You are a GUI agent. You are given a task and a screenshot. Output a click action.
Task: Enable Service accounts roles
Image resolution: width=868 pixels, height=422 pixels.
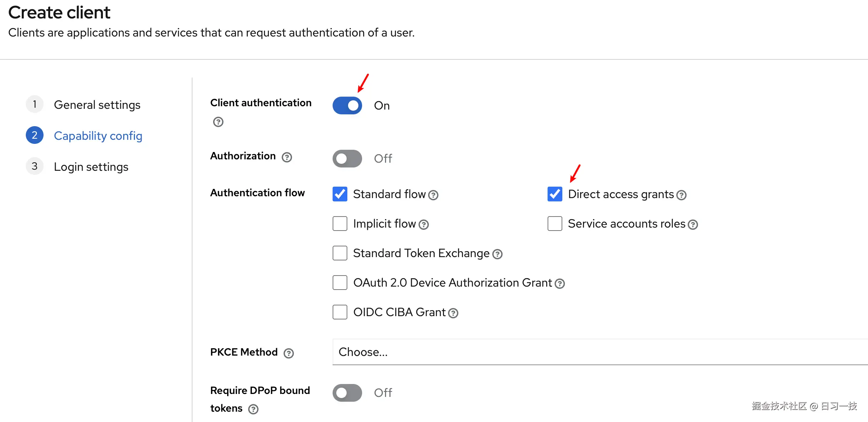pos(555,224)
